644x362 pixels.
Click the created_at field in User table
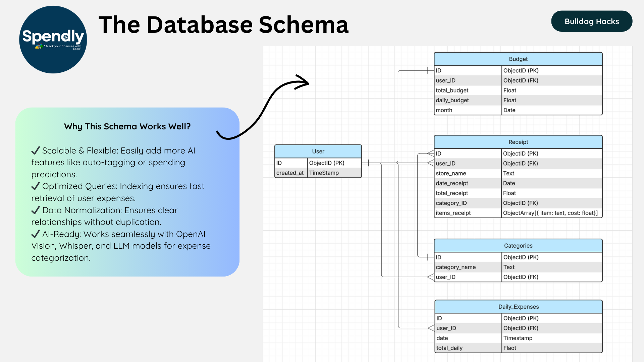click(290, 173)
